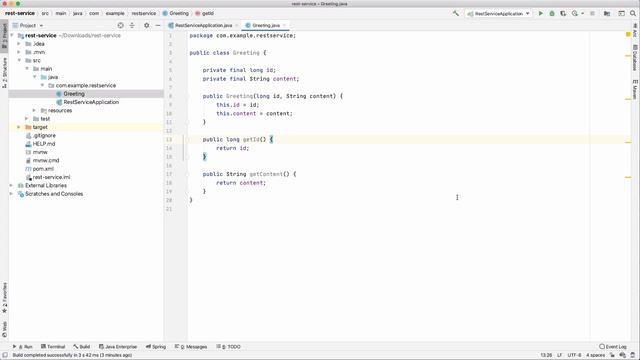Image resolution: width=640 pixels, height=360 pixels.
Task: Open the profiler dropdown arrow
Action: pyautogui.click(x=582, y=13)
